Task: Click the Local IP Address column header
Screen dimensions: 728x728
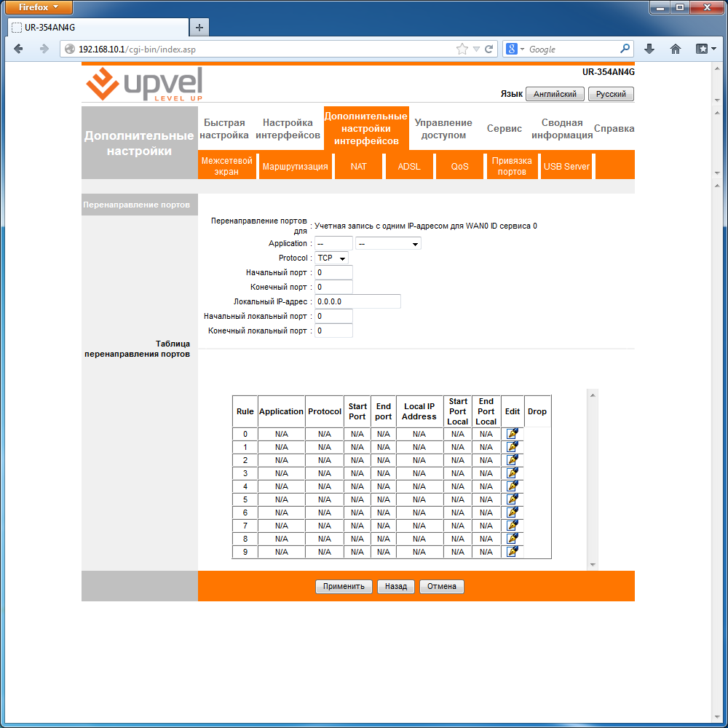Action: pos(419,411)
